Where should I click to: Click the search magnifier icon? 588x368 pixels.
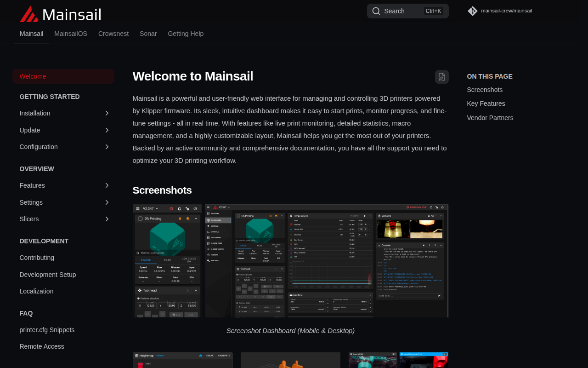tap(376, 11)
